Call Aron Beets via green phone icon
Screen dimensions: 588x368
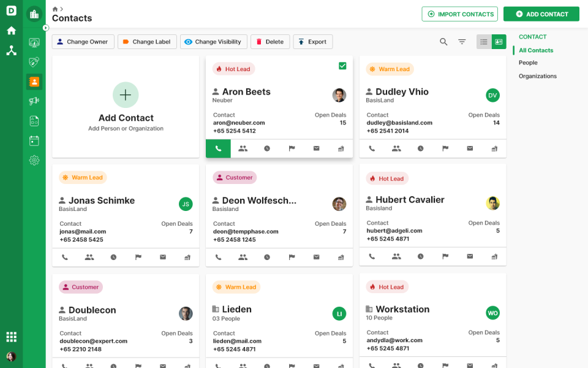coord(218,148)
